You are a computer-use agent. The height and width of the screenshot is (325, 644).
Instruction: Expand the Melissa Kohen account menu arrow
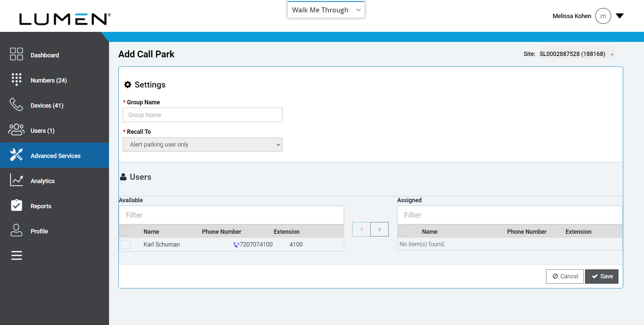click(620, 16)
